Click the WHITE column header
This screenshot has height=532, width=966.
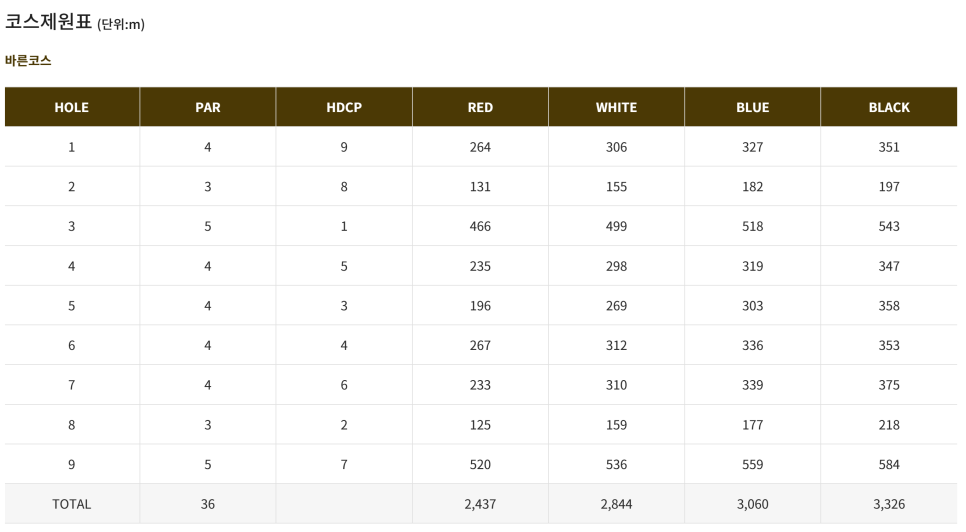click(616, 107)
